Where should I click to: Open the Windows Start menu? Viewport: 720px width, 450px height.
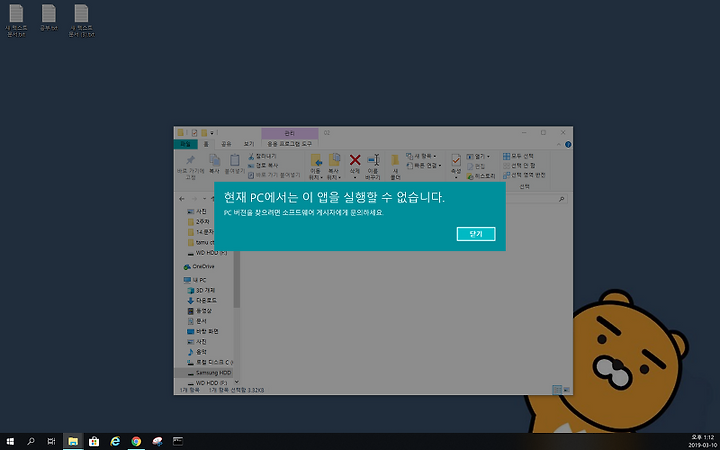(x=10, y=441)
